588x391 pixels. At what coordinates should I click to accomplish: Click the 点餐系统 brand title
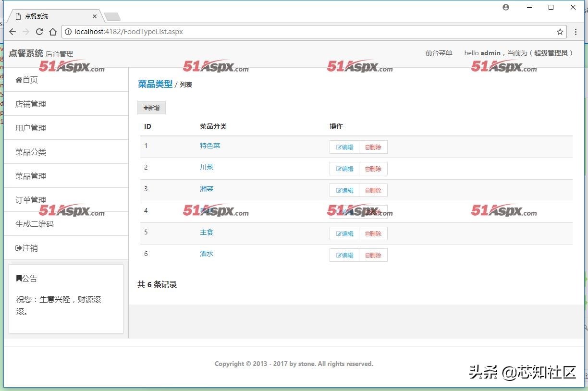pos(26,53)
